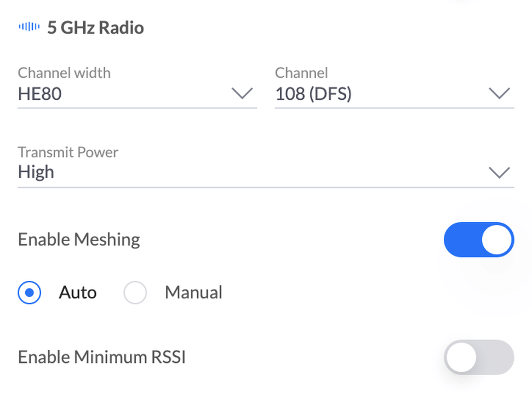Click the Transmit Power chevron arrow

(x=499, y=173)
